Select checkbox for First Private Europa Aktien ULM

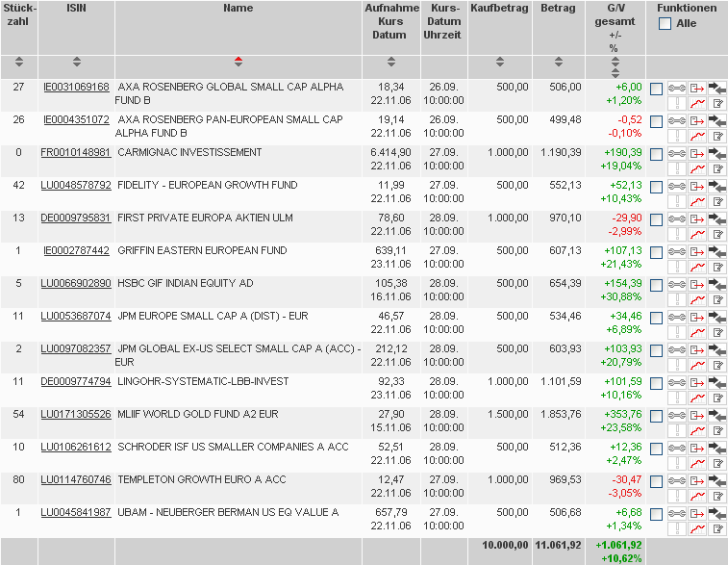coord(656,220)
